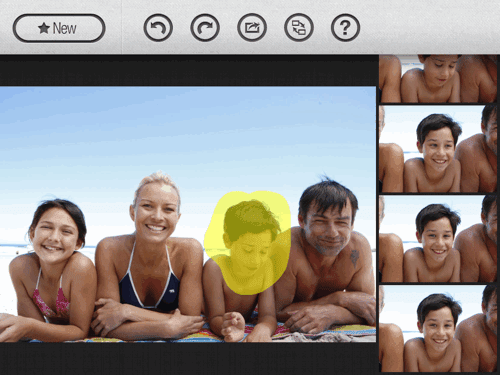Pick the third face thumbnail in the strip
The width and height of the screenshot is (500, 375).
click(x=438, y=239)
